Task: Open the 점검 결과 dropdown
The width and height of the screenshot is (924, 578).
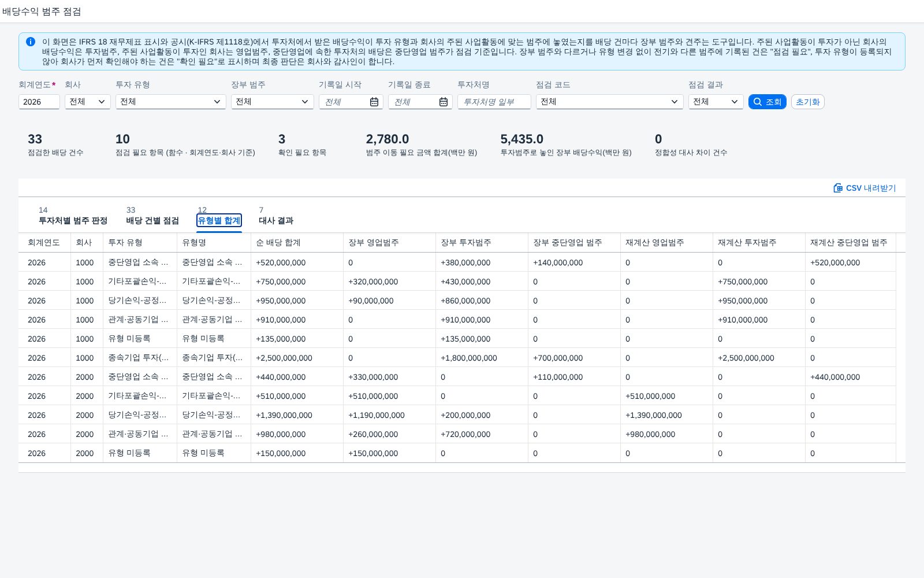Action: tap(716, 102)
